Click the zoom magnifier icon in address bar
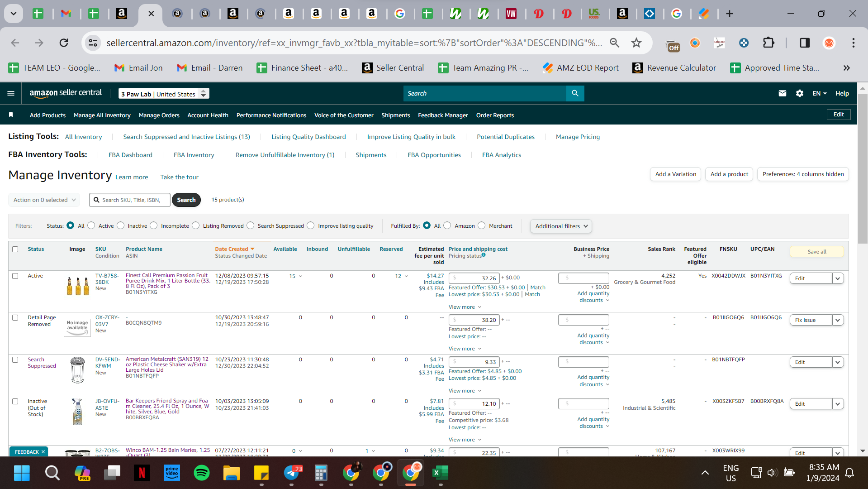The width and height of the screenshot is (868, 489). click(x=614, y=43)
